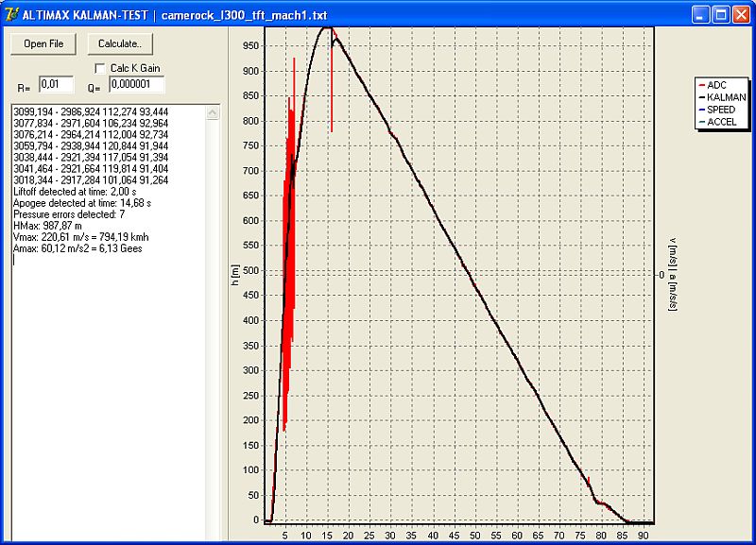Click the Amax result line in log
Screen dimensions: 756x545
coord(77,248)
